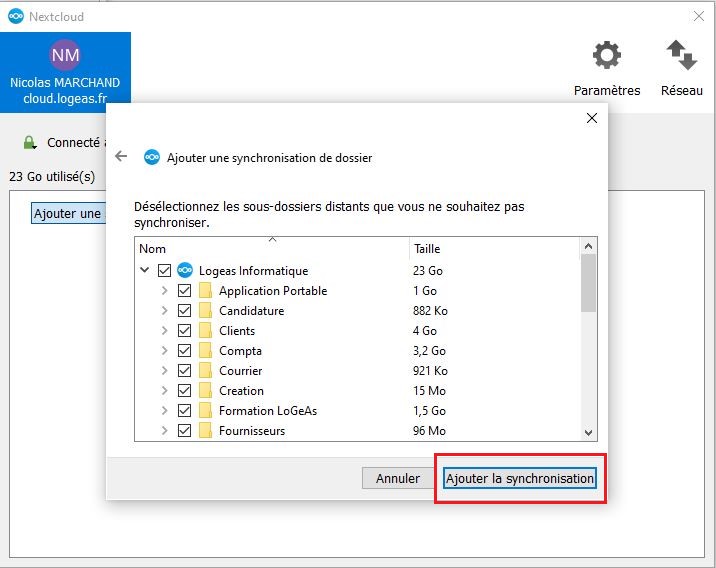Click the Annuler button
716x568 pixels.
point(397,479)
